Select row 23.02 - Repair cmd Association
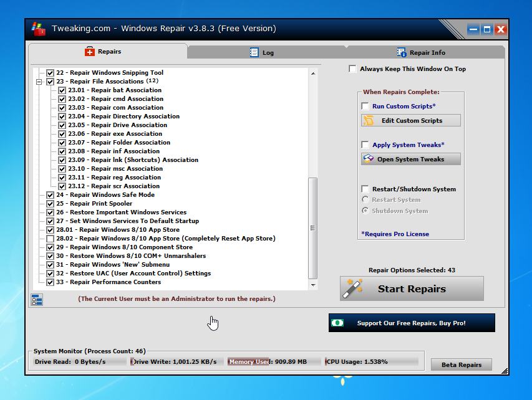 (116, 99)
